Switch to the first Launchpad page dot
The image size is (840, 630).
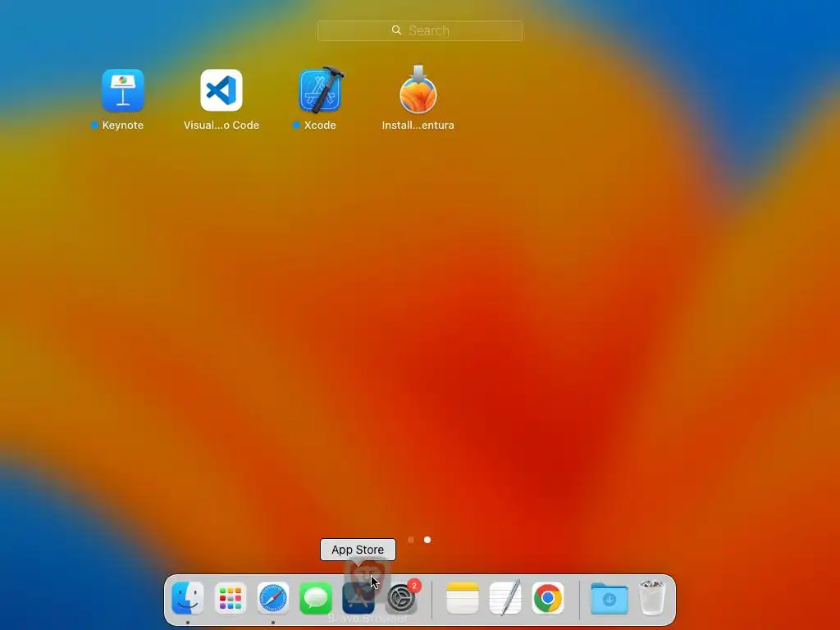(411, 540)
